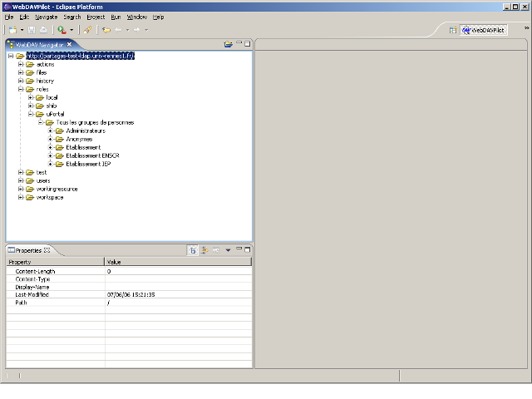Toggle Show Categories in Properties view
532x399 pixels.
coord(193,249)
